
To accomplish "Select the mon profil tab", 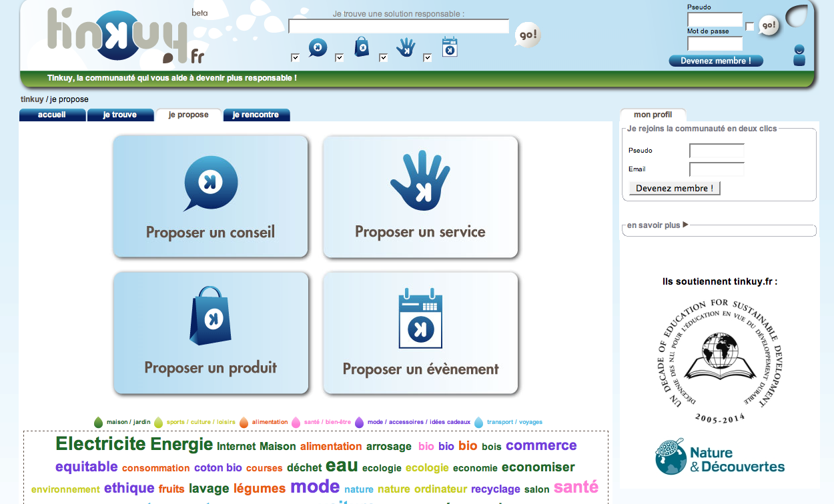I will tap(653, 115).
